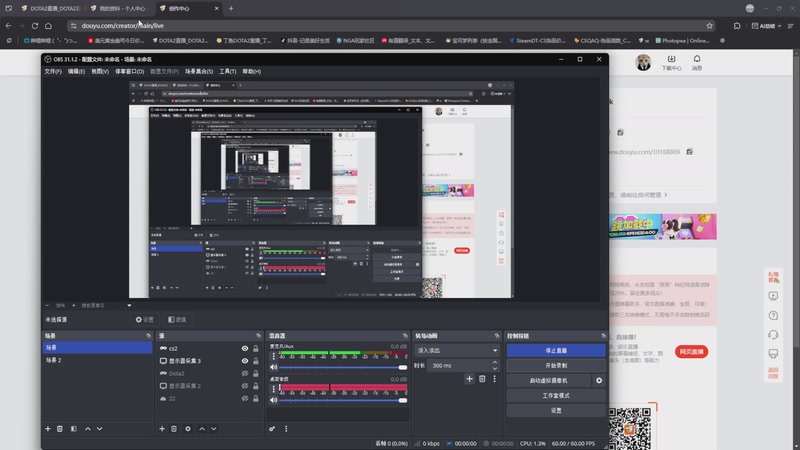Unlock 显示器采集 3 source lock
Viewport: 800px width, 450px height.
click(256, 361)
